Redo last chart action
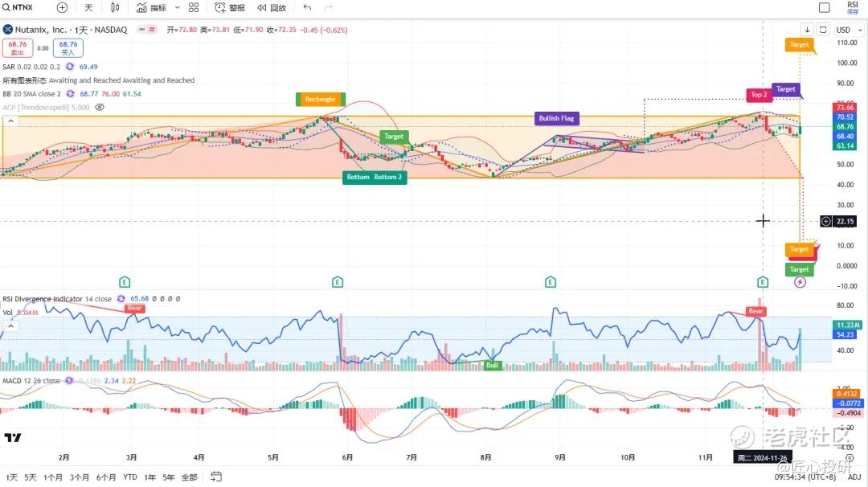 [x=329, y=8]
